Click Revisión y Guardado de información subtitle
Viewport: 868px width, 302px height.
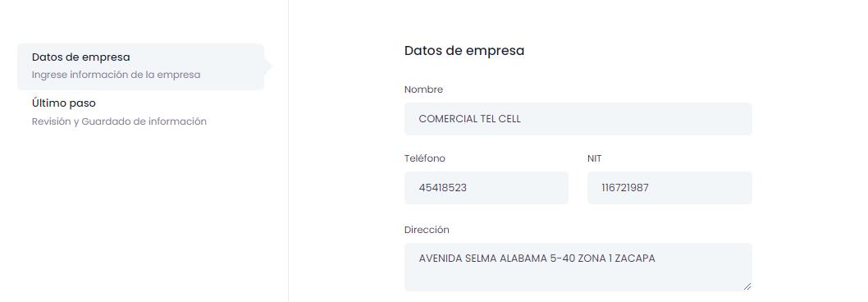click(119, 121)
